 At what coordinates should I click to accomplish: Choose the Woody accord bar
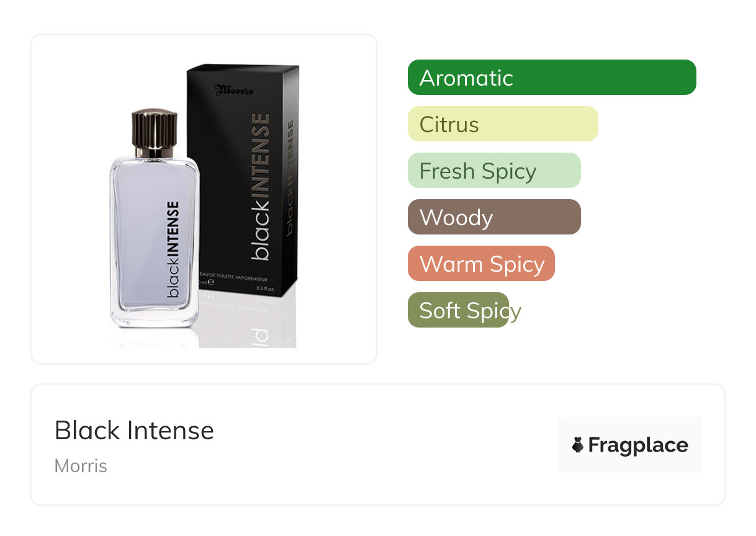tap(494, 217)
